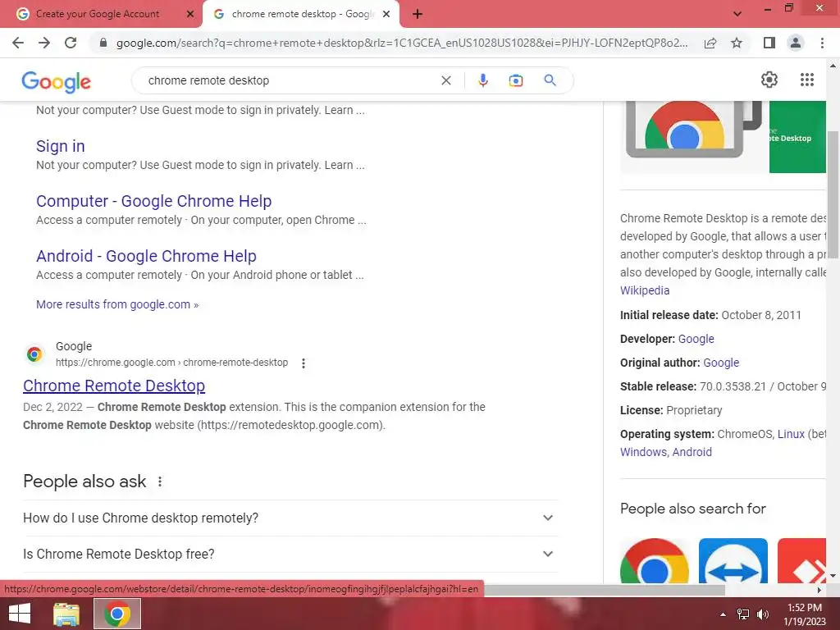This screenshot has width=840, height=630.
Task: Open AnyDesk in related searches
Action: (x=802, y=560)
